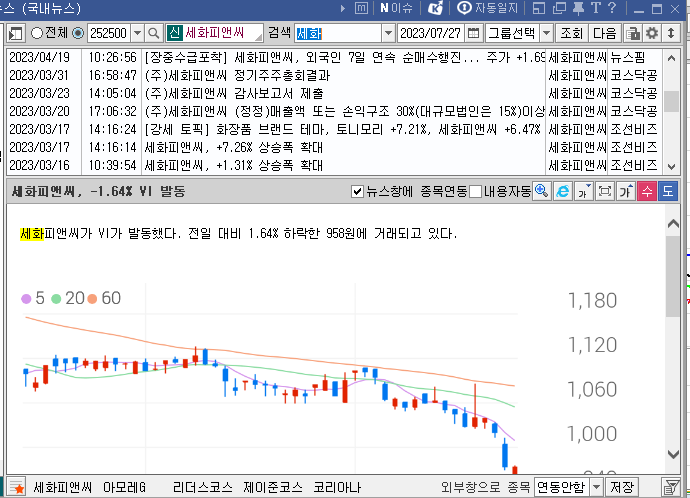This screenshot has width=690, height=498.
Task: Click the up-down resize arrow icon
Action: [x=671, y=33]
